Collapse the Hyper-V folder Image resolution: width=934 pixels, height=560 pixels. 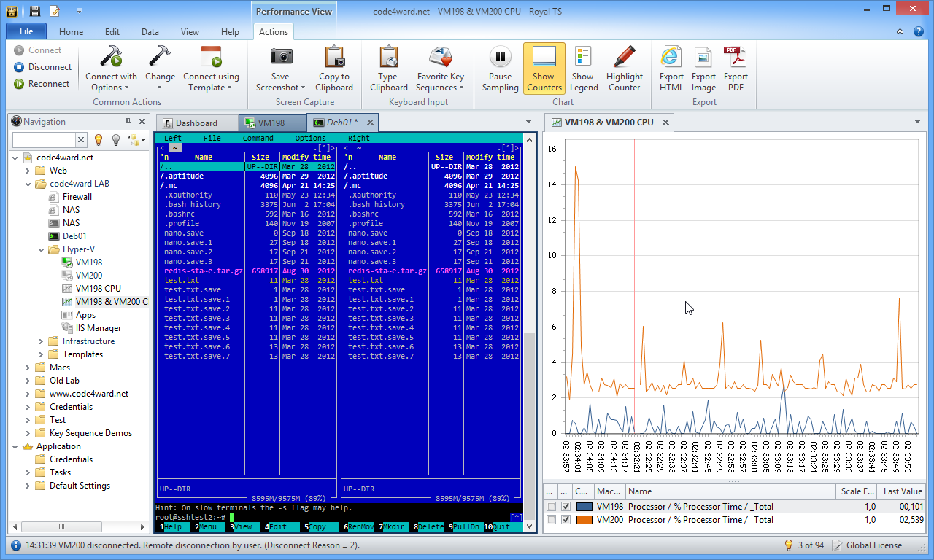pyautogui.click(x=42, y=249)
